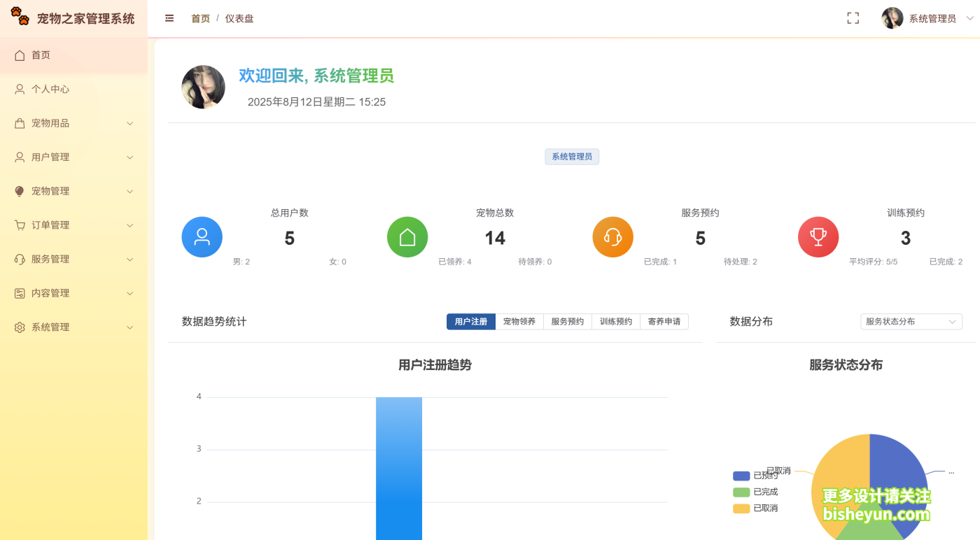Click the cart icon beside 订单管理
The height and width of the screenshot is (540, 980).
(x=20, y=225)
